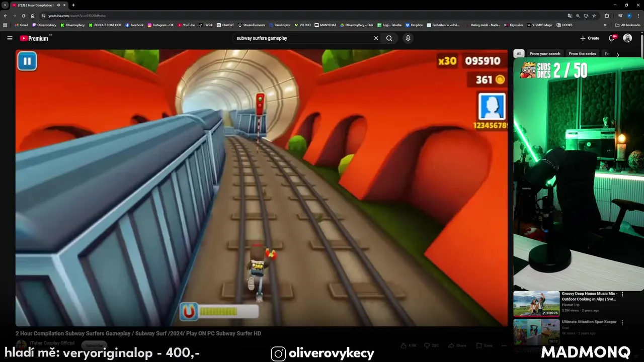Open the ChatGPT bookmark
Screen dimensions: 644x362
tap(225, 25)
